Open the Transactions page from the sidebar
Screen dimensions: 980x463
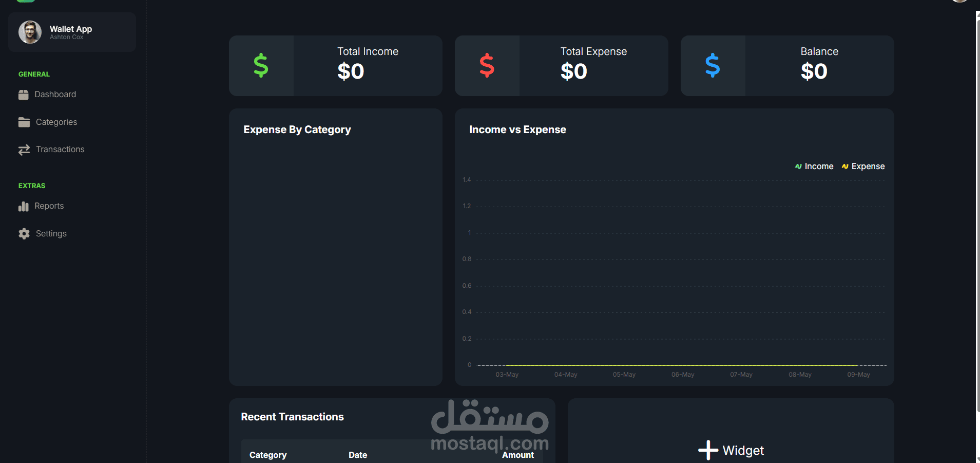(x=60, y=150)
